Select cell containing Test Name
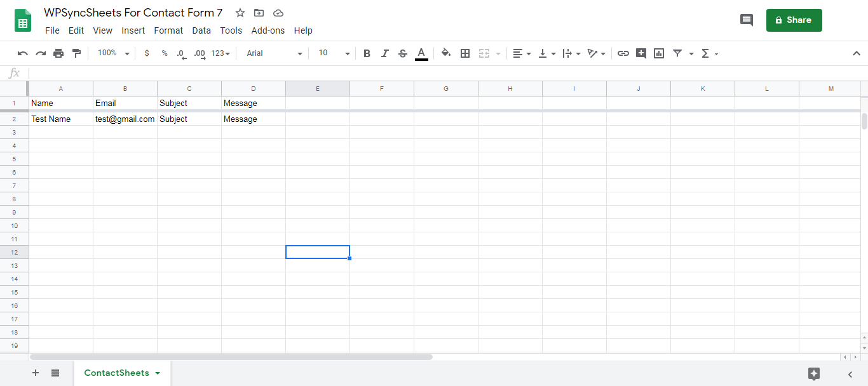 click(61, 119)
